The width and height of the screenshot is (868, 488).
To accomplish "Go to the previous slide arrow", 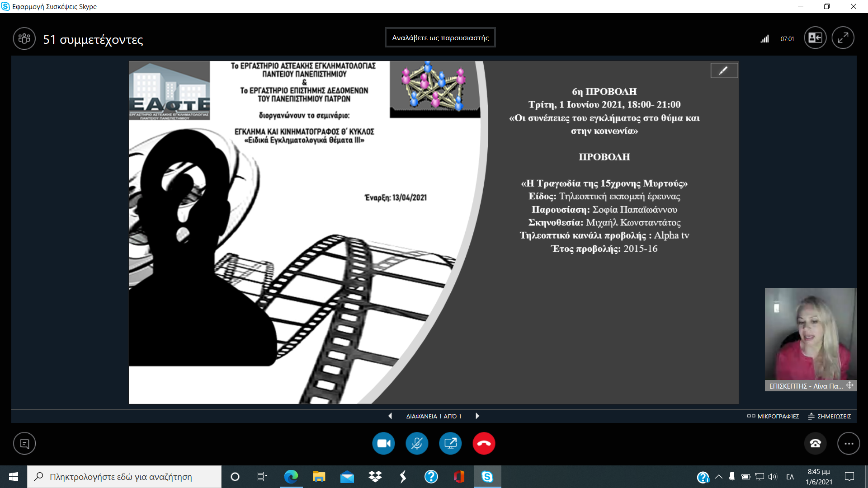I will 390,416.
